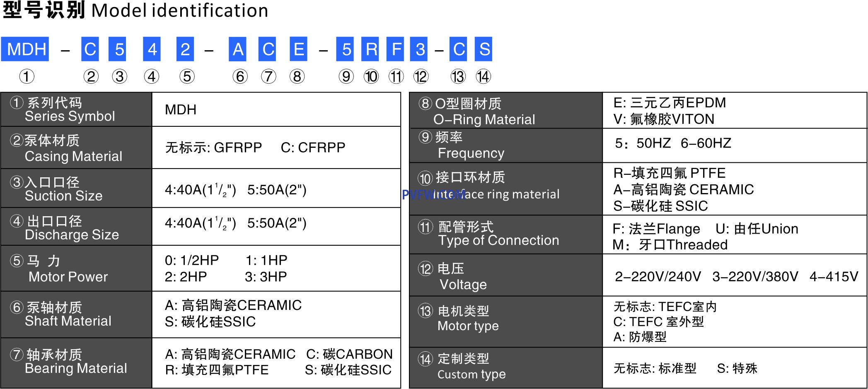Select the Casing Material header cell
The width and height of the screenshot is (868, 389).
[x=76, y=148]
